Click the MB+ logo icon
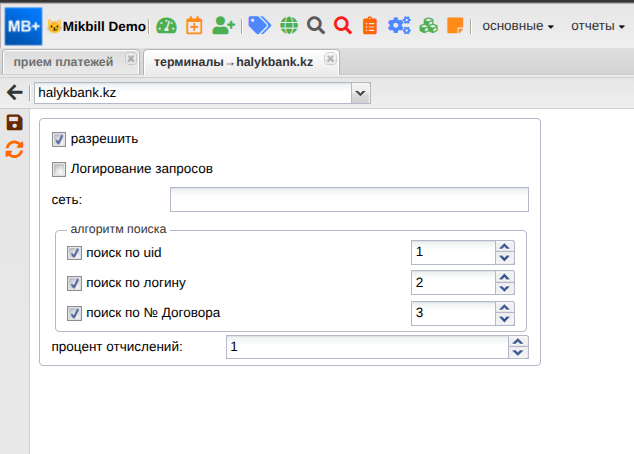The image size is (634, 454). [x=23, y=26]
